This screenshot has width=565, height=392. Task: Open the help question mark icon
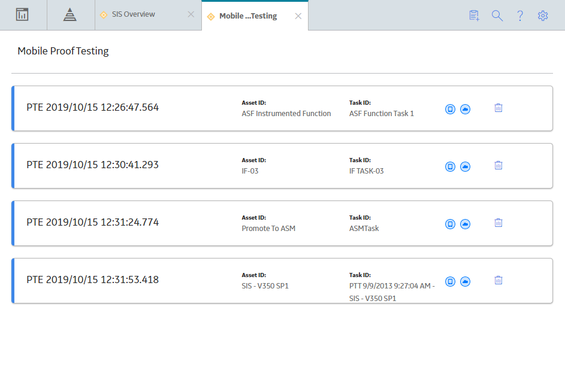point(520,16)
